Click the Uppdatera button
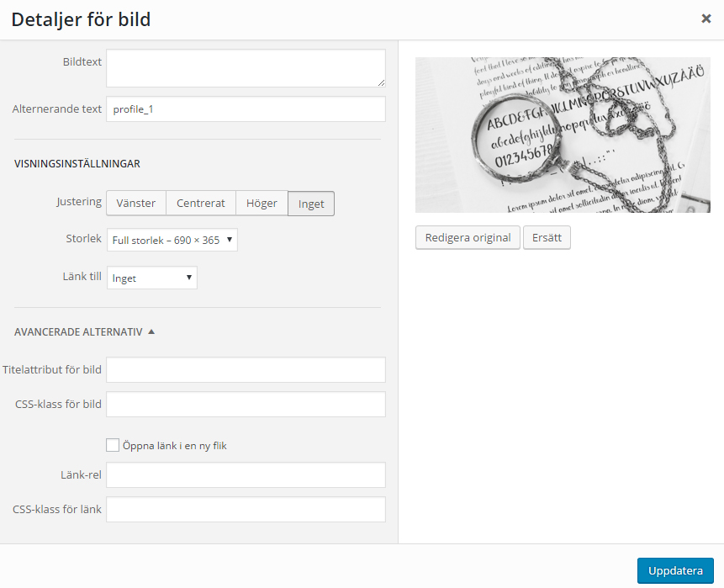 coord(675,570)
